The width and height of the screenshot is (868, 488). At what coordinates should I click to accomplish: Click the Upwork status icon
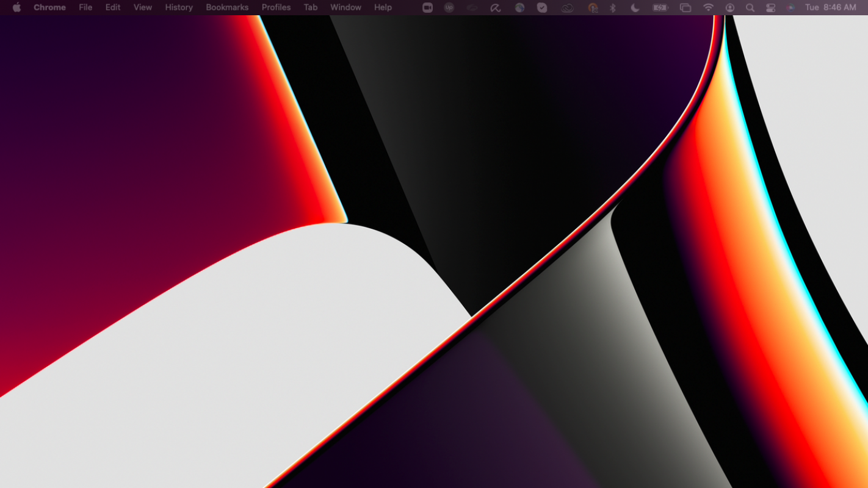[449, 7]
